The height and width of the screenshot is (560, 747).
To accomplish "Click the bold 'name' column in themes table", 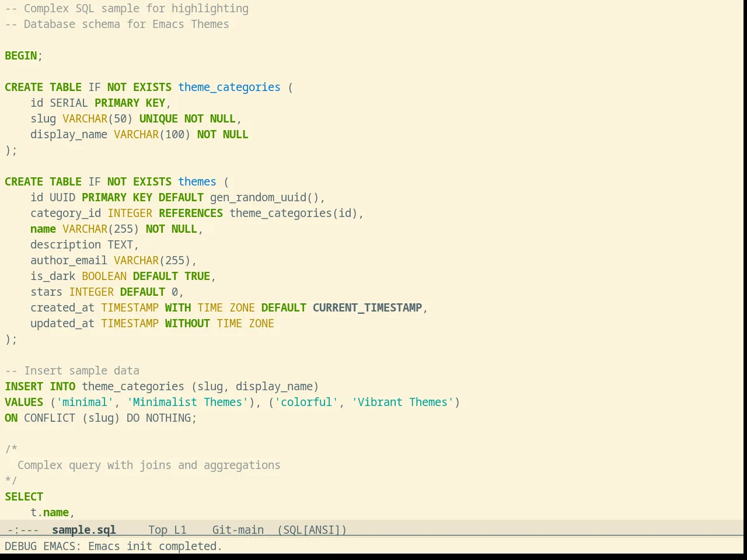I will pos(43,229).
